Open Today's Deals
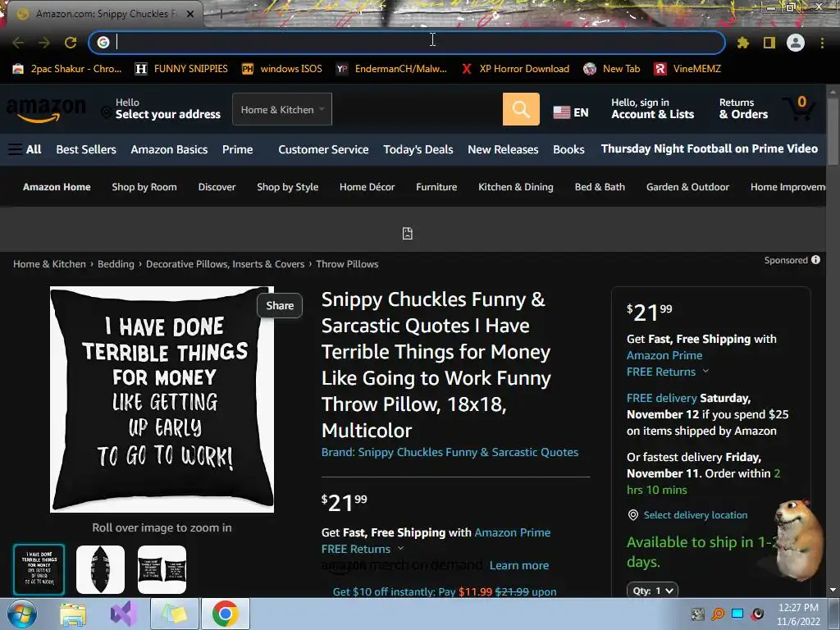840x630 pixels. pos(418,149)
